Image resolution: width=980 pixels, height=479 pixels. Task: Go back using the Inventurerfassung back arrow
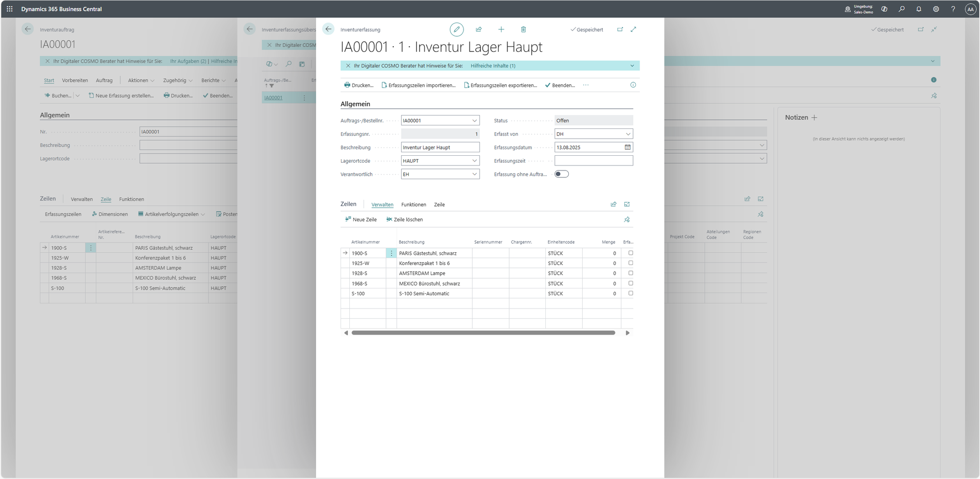328,29
